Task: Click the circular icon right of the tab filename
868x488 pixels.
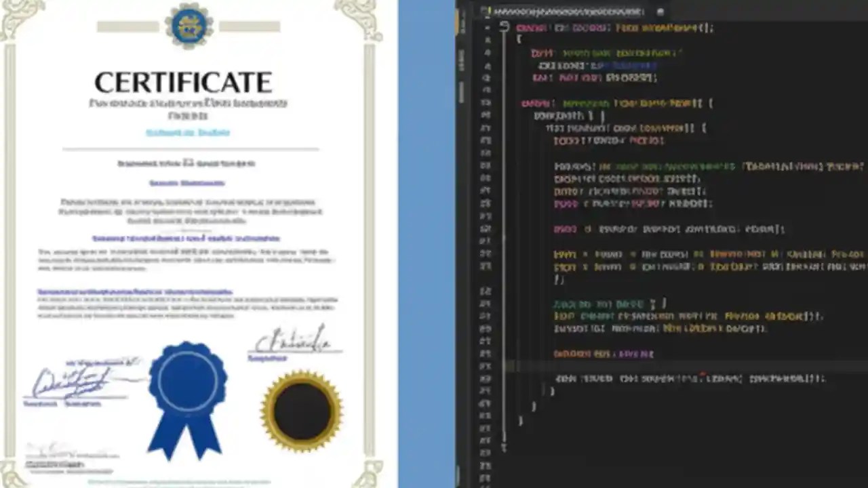Action: [x=660, y=12]
